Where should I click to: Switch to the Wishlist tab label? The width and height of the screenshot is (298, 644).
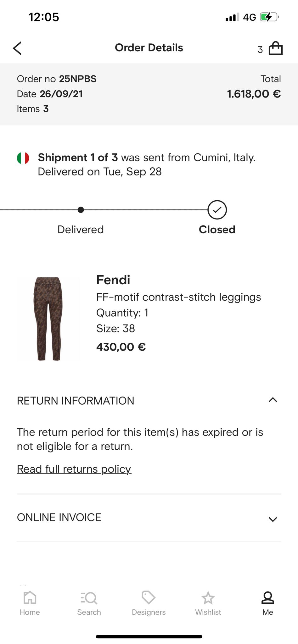208,612
